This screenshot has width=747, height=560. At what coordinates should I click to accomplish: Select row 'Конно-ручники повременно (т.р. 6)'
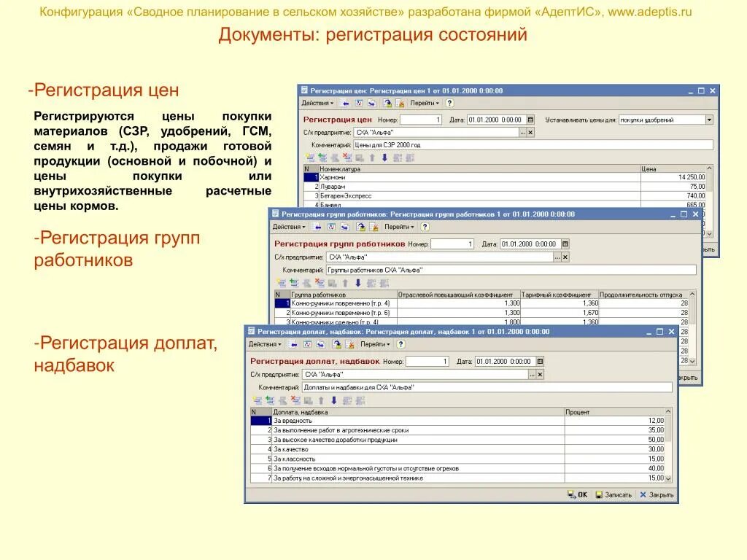pyautogui.click(x=481, y=313)
